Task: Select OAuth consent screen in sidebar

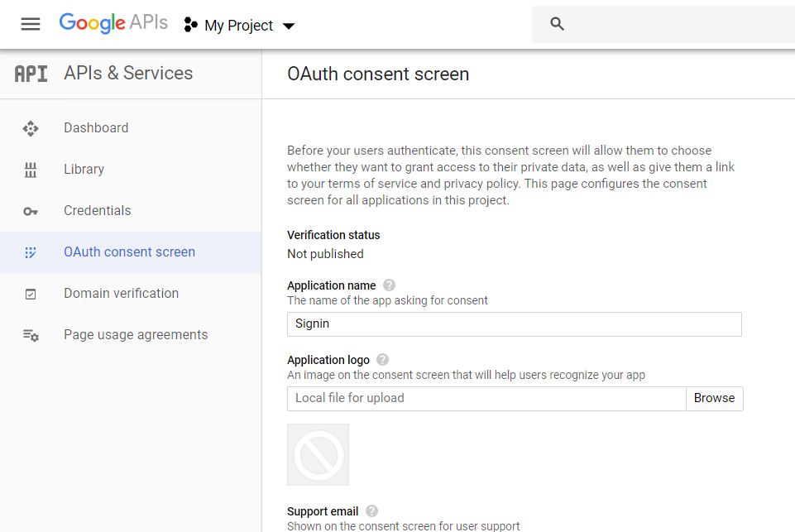Action: click(131, 252)
